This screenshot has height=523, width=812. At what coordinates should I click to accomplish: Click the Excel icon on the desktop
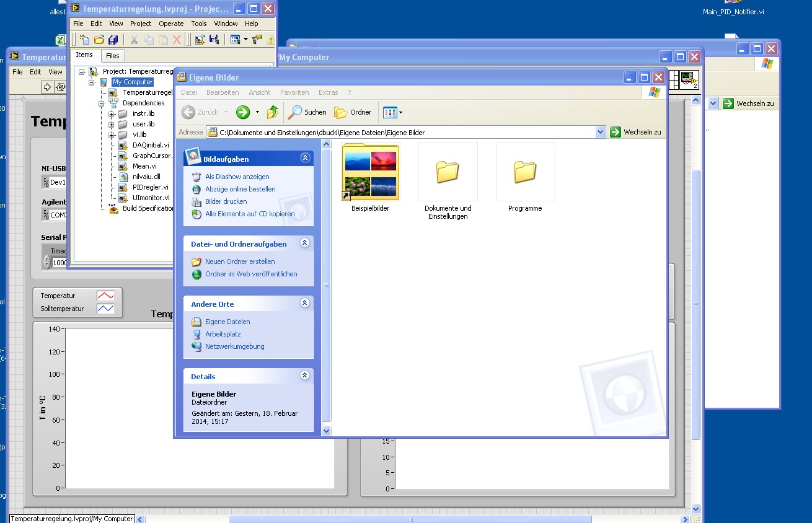coord(61,40)
